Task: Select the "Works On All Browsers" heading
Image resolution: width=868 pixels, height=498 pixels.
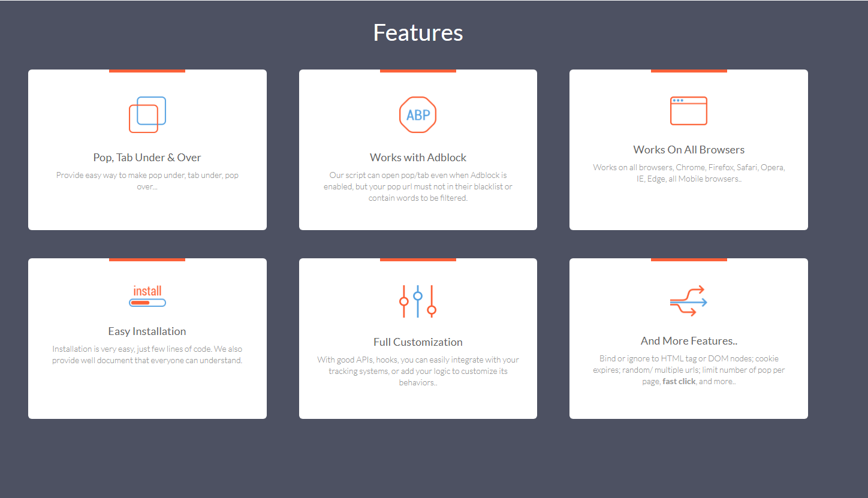Action: pos(689,150)
